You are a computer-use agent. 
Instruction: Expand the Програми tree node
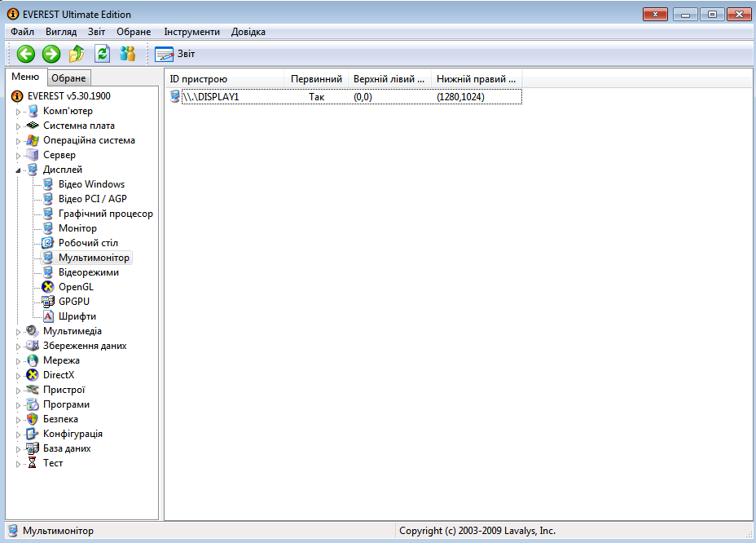[x=18, y=405]
